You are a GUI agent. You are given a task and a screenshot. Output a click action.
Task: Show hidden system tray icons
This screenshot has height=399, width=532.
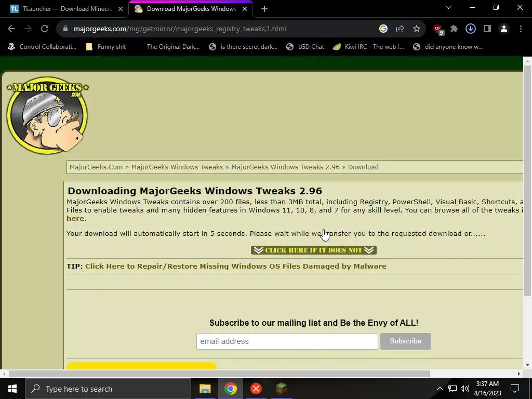440,389
